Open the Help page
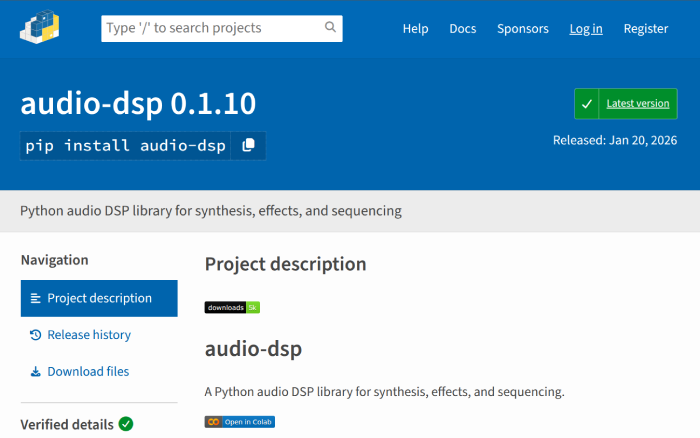This screenshot has height=438, width=700. click(x=415, y=29)
